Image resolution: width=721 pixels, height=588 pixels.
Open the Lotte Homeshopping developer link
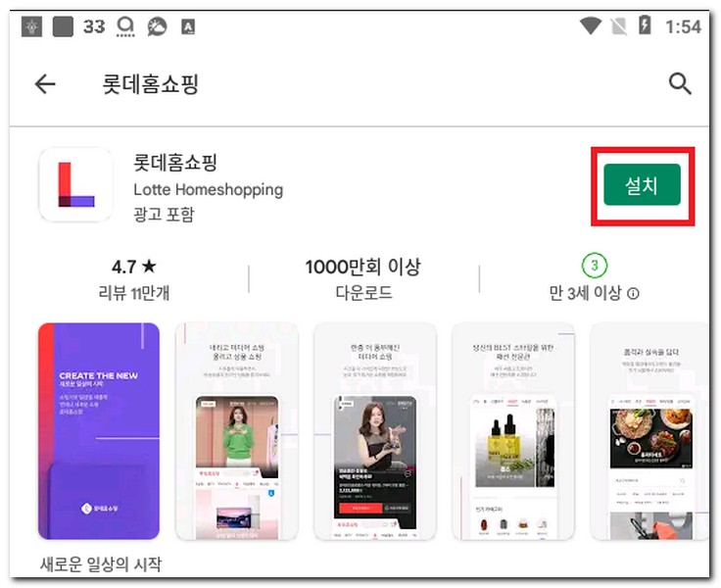coord(208,189)
